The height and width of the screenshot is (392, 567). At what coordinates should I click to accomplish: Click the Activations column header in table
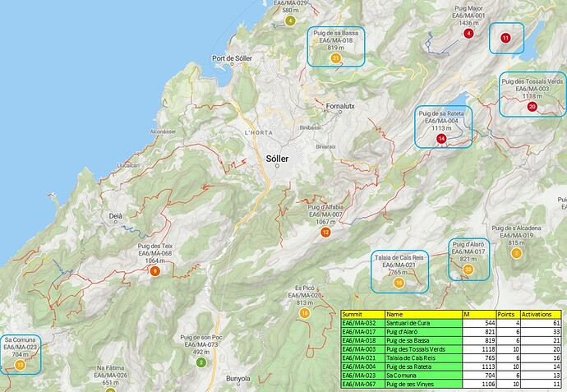pyautogui.click(x=541, y=314)
